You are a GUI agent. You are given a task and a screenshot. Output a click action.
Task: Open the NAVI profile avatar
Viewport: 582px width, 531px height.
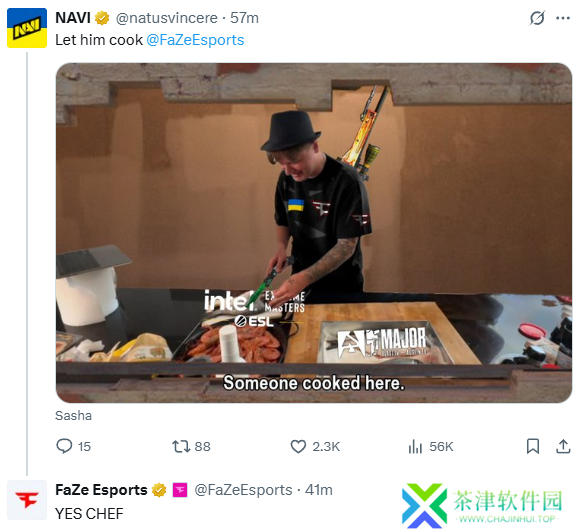[27, 28]
